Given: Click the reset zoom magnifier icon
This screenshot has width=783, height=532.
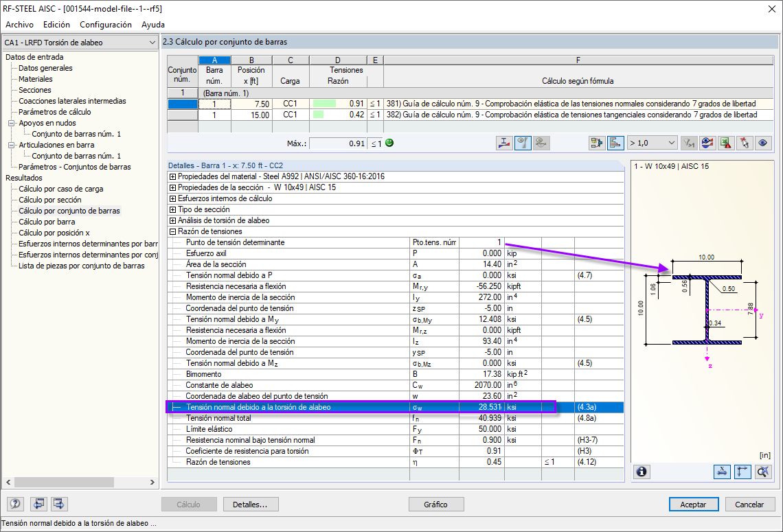Looking at the screenshot, I should 763,472.
